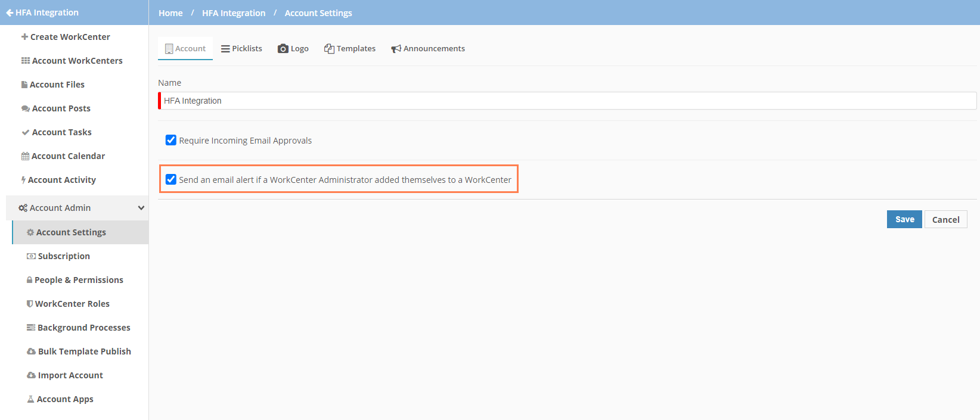980x420 pixels.
Task: Click the flask icon beside Account Apps
Action: [x=30, y=399]
